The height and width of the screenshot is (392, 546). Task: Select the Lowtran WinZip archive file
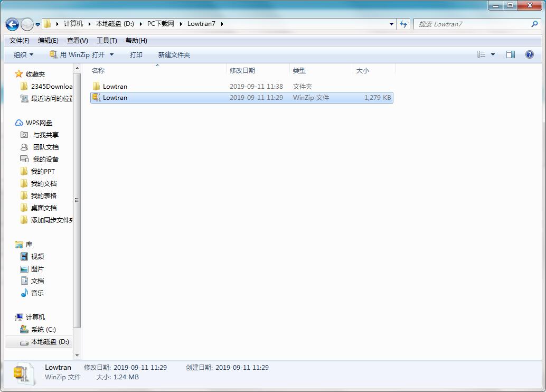pos(115,97)
